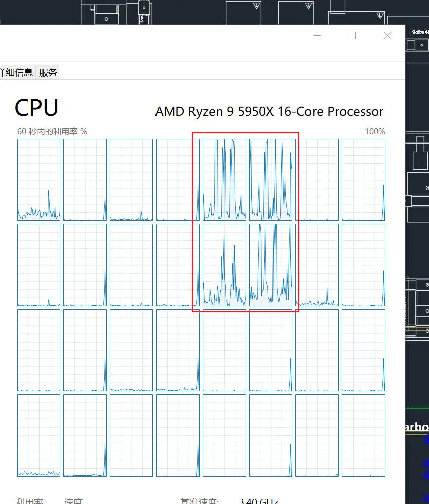Viewport: 429px width, 504px height.
Task: Switch to the 服务 tab
Action: [x=48, y=72]
